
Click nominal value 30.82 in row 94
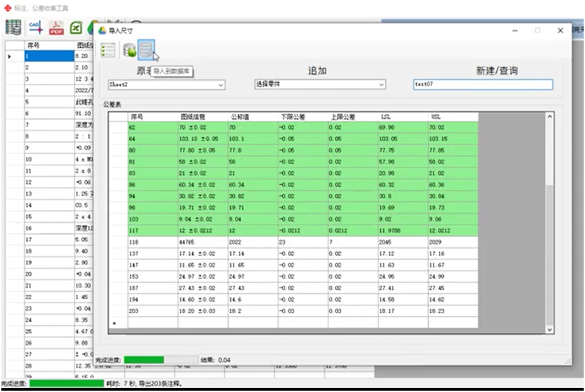click(253, 196)
